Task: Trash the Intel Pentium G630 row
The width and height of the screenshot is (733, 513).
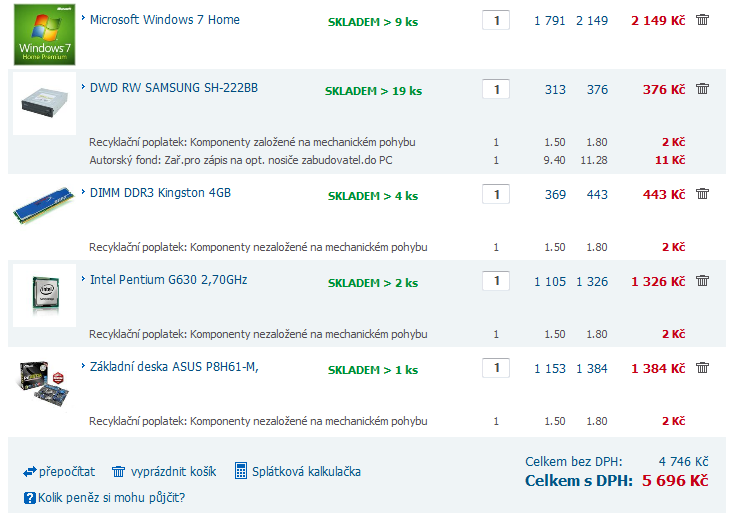Action: pos(702,281)
